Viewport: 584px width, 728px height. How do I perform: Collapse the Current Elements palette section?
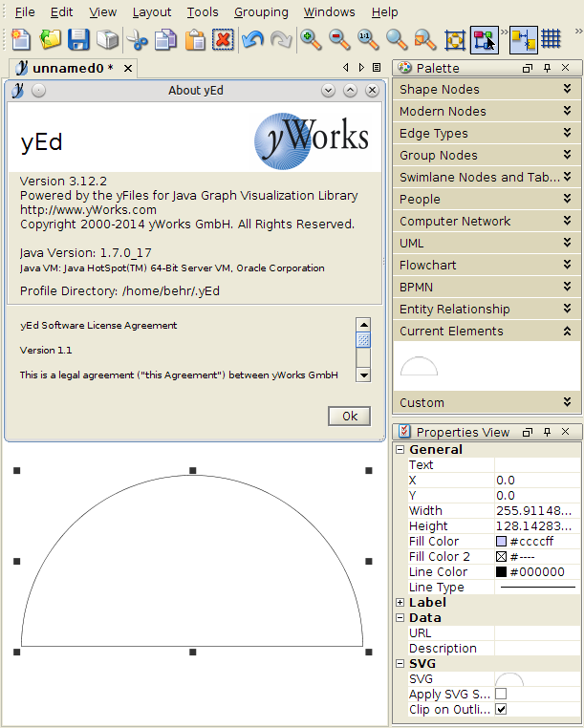pos(487,331)
